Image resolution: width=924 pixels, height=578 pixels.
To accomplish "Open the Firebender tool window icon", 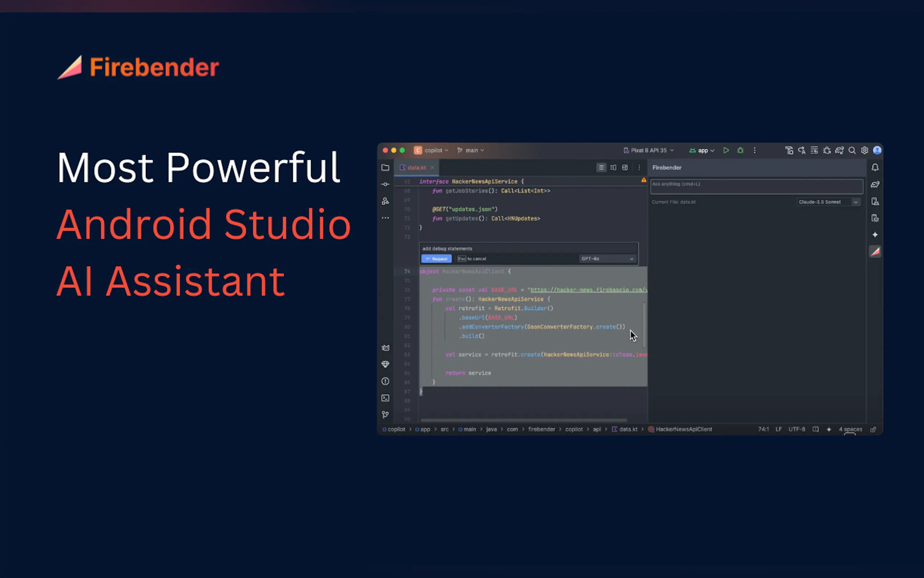I will (x=875, y=252).
